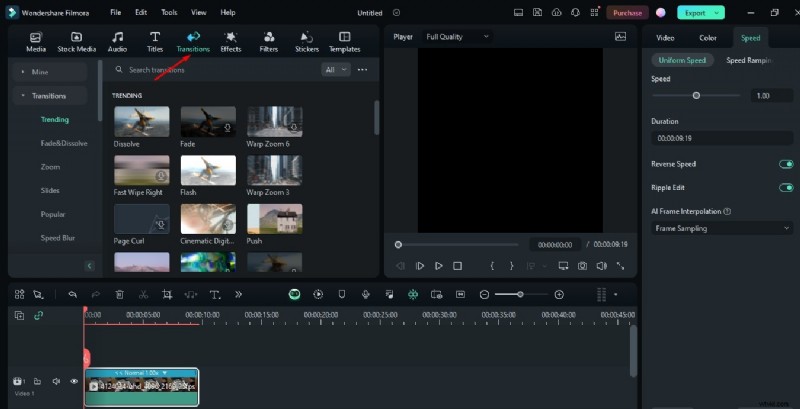
Task: Click the timeline zoom slider handle
Action: point(520,294)
